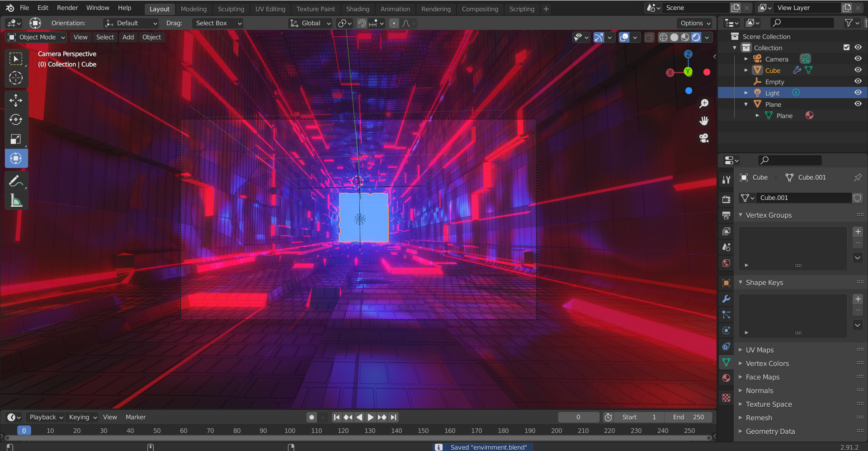Hide the Cube object in outliner
The image size is (868, 451).
coord(858,70)
